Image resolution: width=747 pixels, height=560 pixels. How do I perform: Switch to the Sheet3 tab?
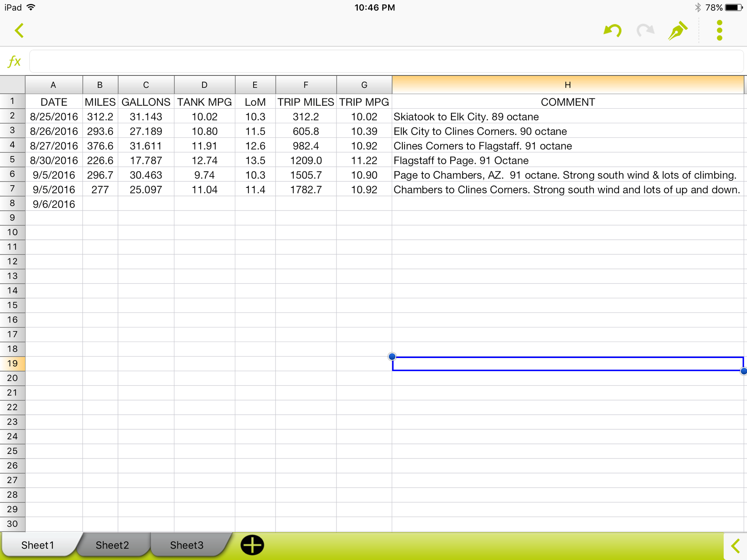point(187,545)
